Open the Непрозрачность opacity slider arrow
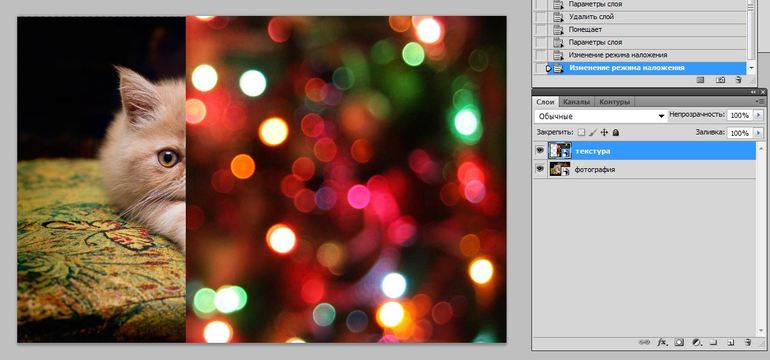 (758, 115)
